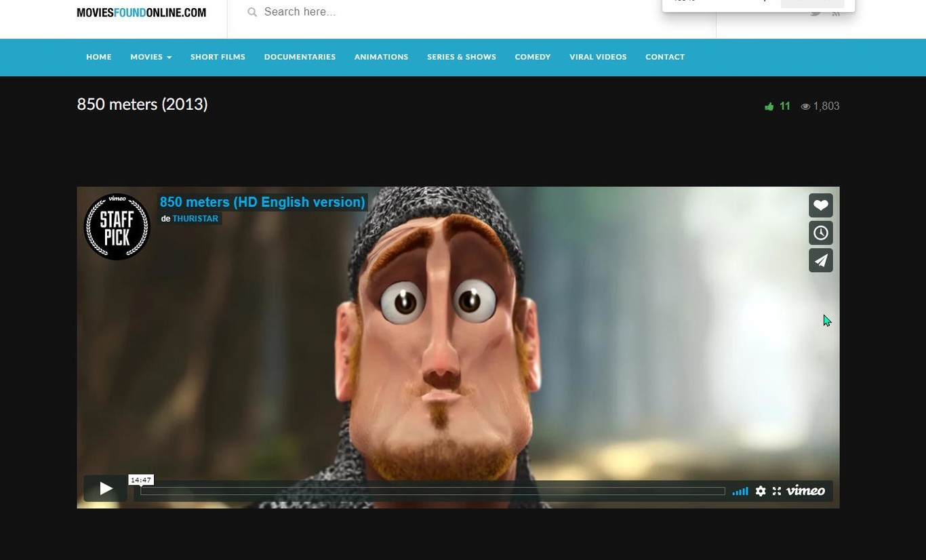
Task: Open ANIMATIONS section
Action: (381, 57)
